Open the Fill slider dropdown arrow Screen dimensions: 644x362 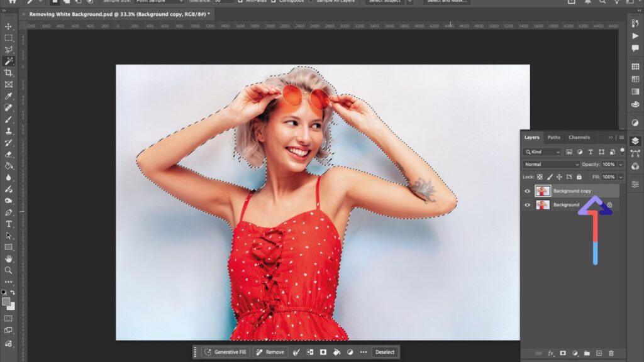[621, 177]
